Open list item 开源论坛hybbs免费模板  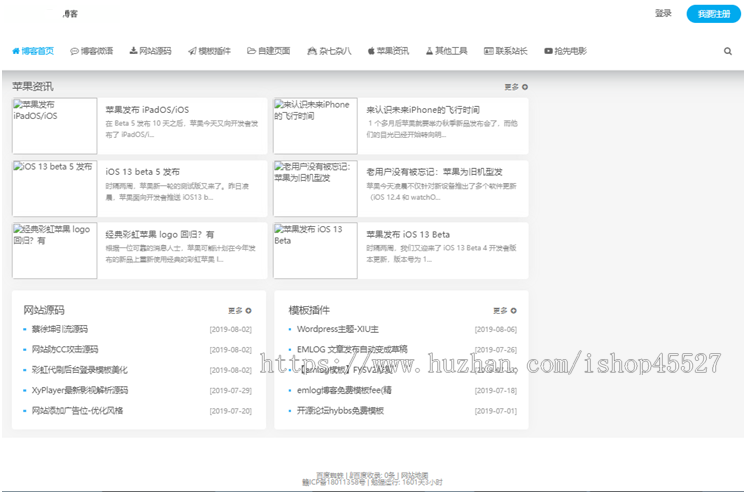[340, 411]
